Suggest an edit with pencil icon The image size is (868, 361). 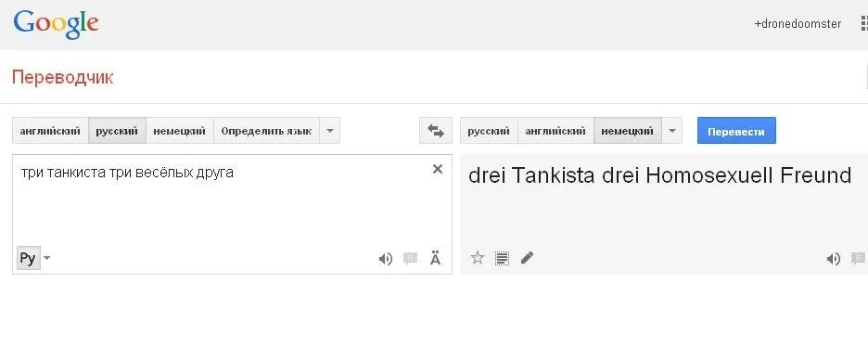pos(527,257)
